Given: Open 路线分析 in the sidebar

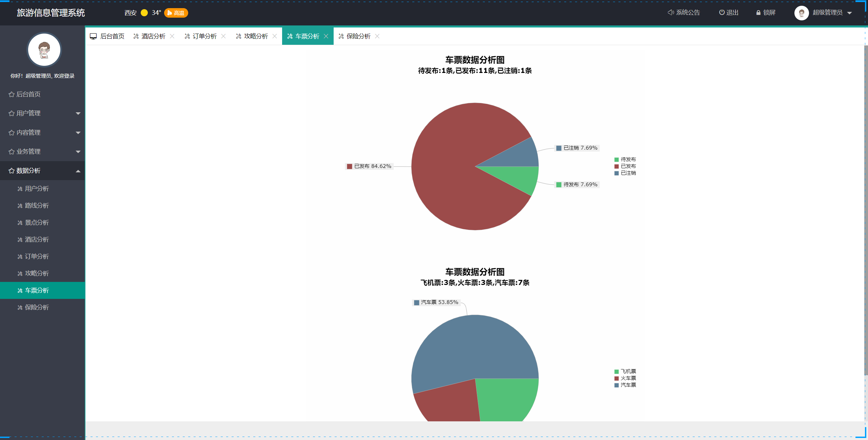Looking at the screenshot, I should (37, 206).
